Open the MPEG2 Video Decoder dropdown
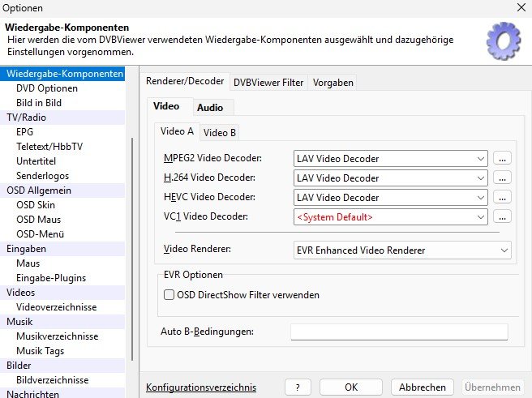532x398 pixels. [390, 158]
